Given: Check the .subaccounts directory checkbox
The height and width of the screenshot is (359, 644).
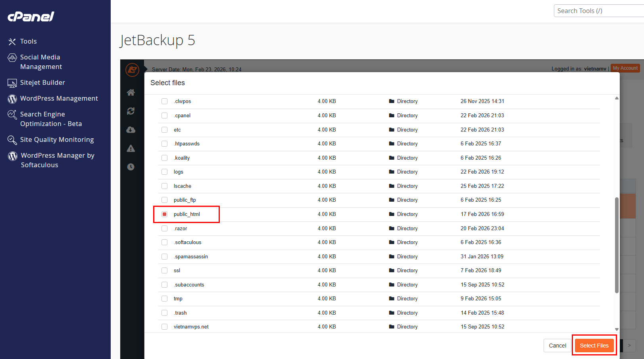Looking at the screenshot, I should coord(164,285).
